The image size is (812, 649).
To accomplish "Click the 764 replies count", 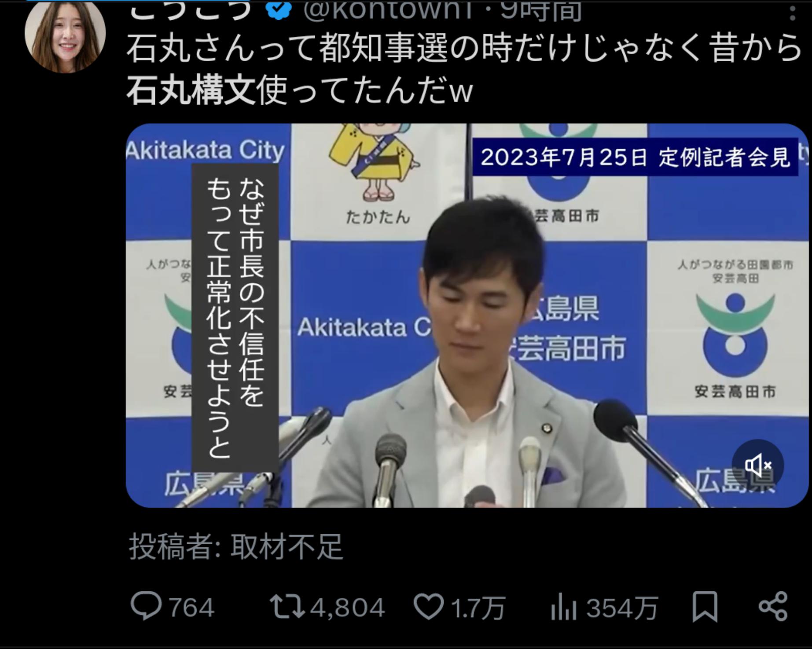I will [191, 608].
